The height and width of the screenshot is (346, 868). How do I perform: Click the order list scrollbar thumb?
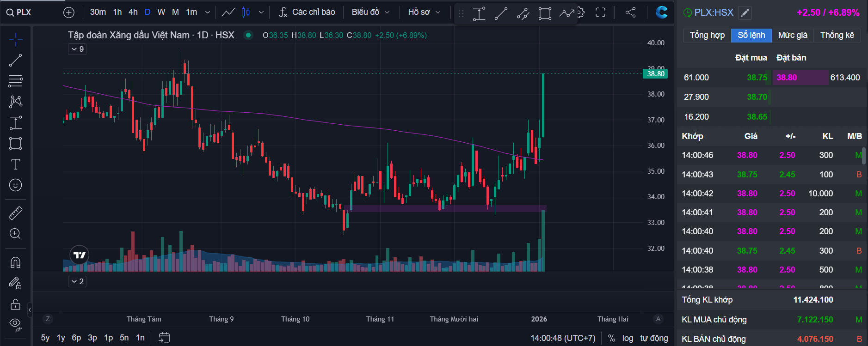[x=864, y=156]
